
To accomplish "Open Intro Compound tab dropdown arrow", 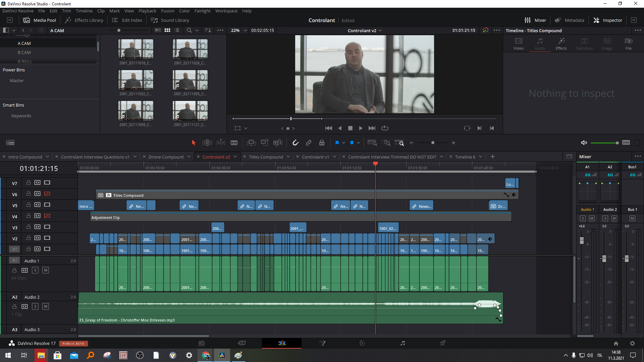I will click(x=47, y=157).
